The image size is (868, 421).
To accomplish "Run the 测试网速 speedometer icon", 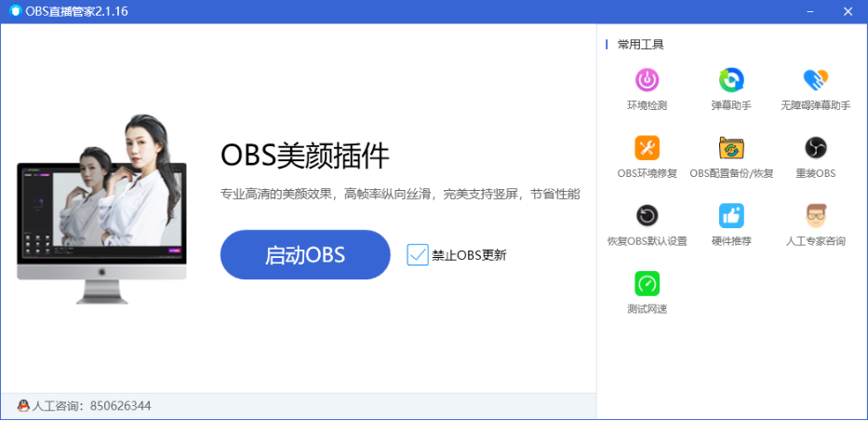I will 647,284.
